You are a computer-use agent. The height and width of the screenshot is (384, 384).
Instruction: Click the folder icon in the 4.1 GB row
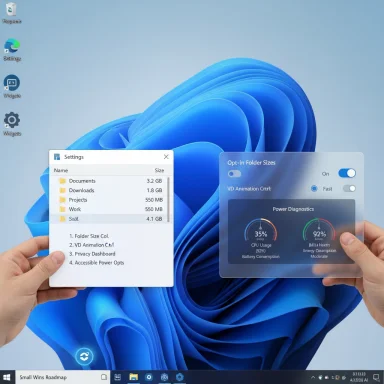(x=62, y=219)
